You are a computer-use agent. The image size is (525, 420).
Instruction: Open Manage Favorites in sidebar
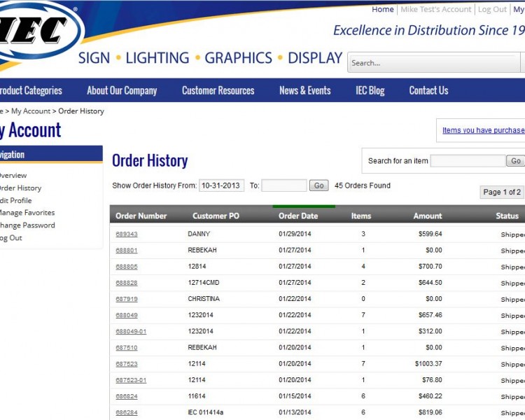[x=27, y=213]
